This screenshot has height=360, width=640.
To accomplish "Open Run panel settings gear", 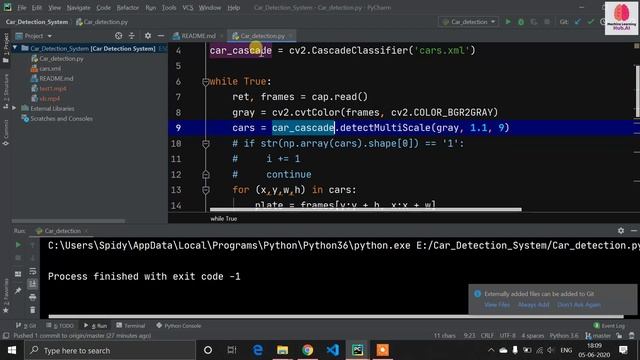I will point(621,231).
